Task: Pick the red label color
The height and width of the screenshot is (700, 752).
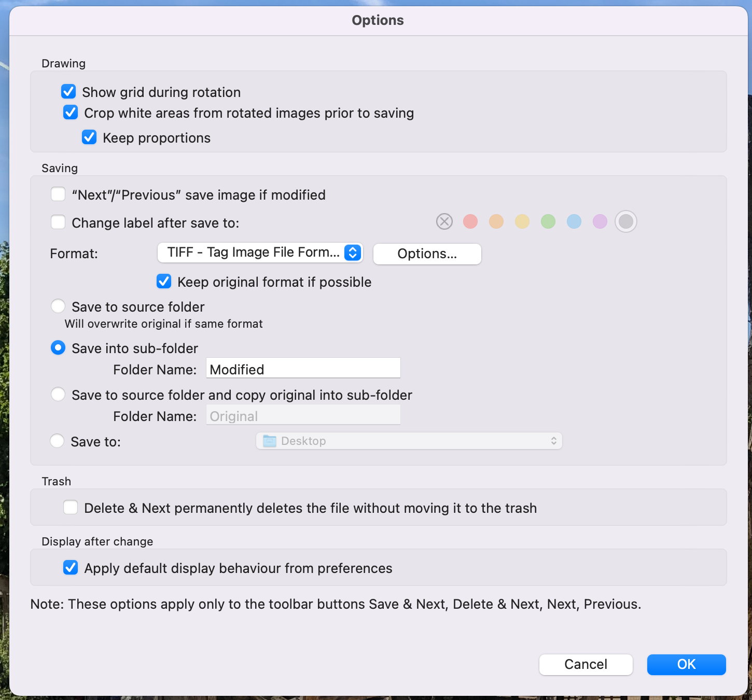Action: point(470,222)
